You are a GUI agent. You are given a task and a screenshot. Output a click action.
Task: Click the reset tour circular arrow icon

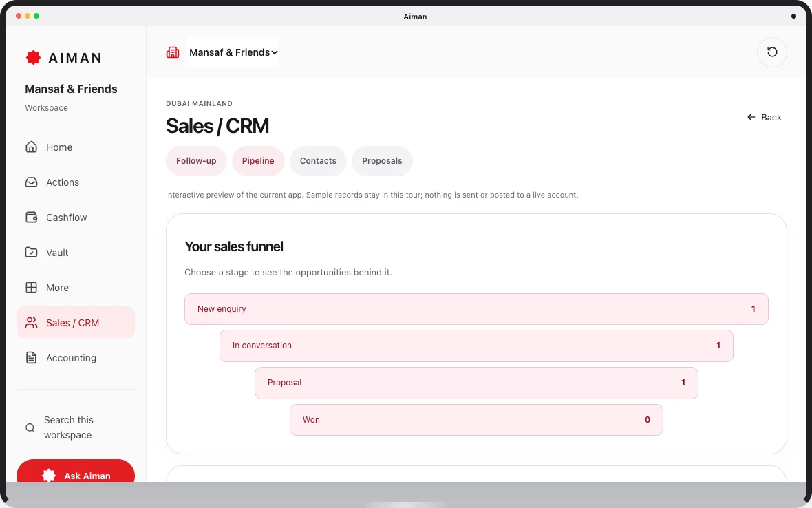[x=771, y=52]
